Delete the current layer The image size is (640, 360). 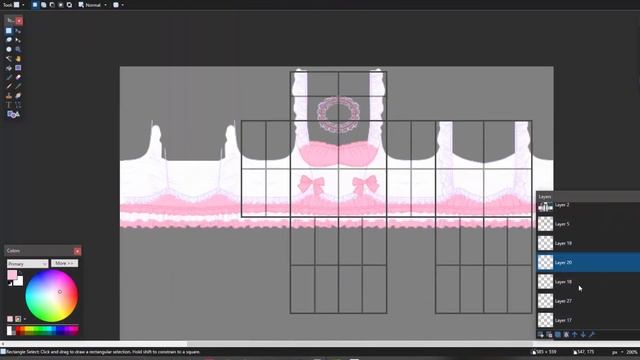coord(549,335)
